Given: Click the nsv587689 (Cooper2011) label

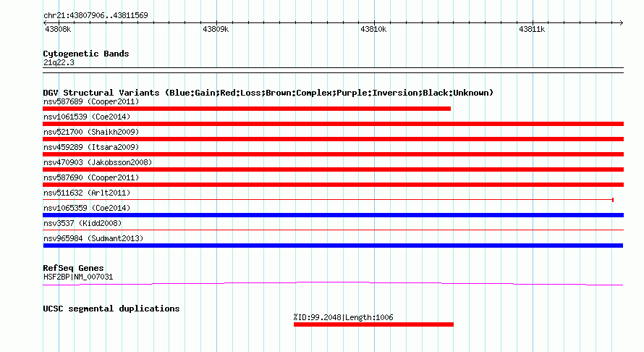Looking at the screenshot, I should [x=91, y=101].
